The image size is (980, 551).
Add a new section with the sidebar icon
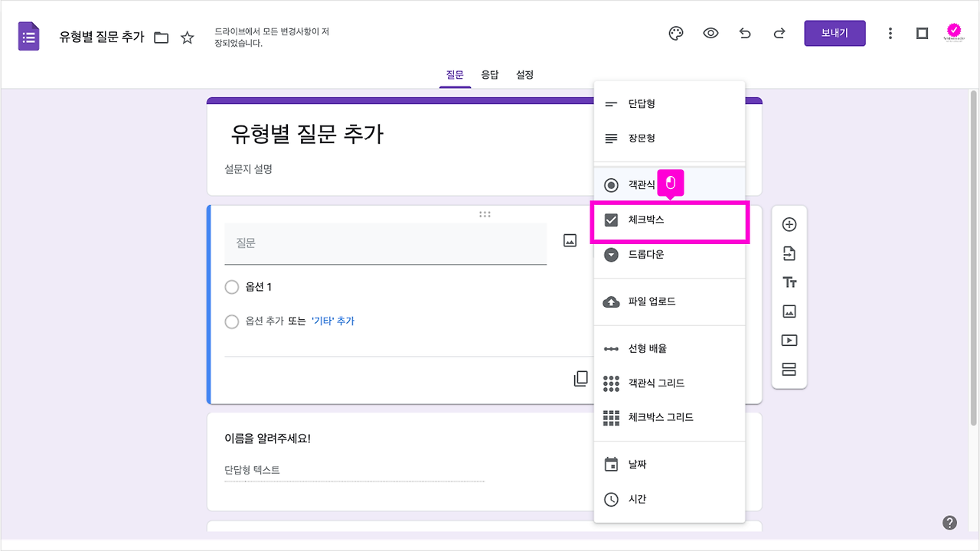point(789,369)
